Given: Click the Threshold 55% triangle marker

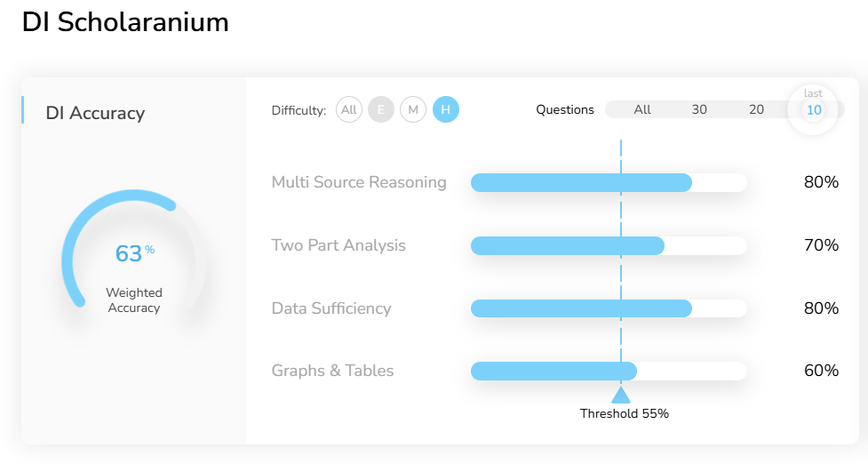Looking at the screenshot, I should point(621,395).
